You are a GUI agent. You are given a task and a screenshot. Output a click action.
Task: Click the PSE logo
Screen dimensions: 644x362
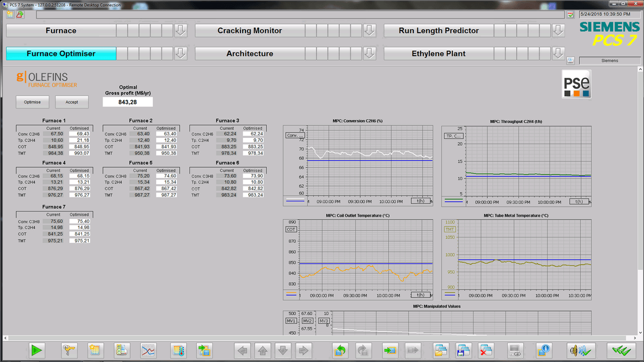coord(576,84)
